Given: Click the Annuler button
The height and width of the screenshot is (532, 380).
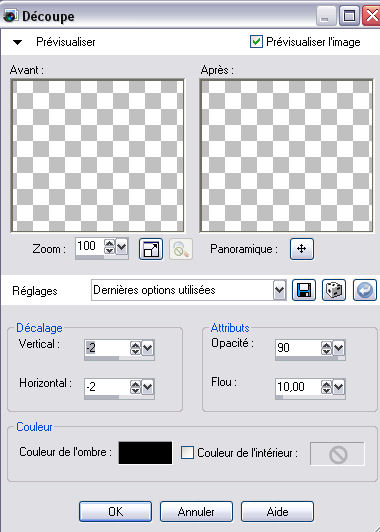Looking at the screenshot, I should point(196,512).
